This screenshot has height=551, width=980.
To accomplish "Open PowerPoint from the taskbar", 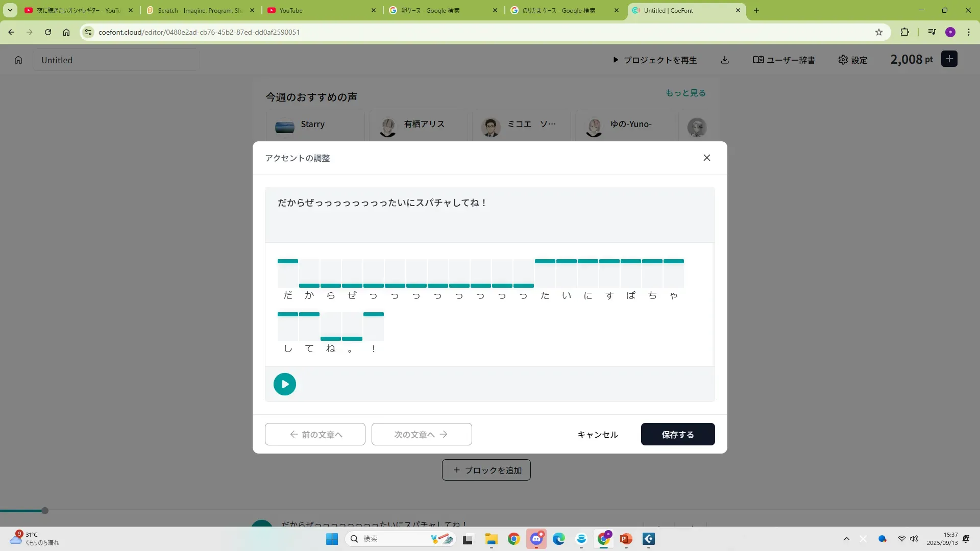I will tap(626, 539).
